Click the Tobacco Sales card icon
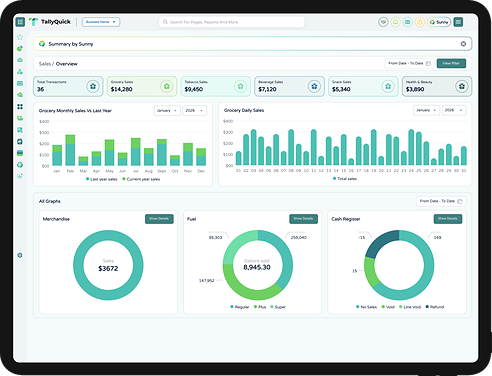This screenshot has height=376, width=492. 240,86
